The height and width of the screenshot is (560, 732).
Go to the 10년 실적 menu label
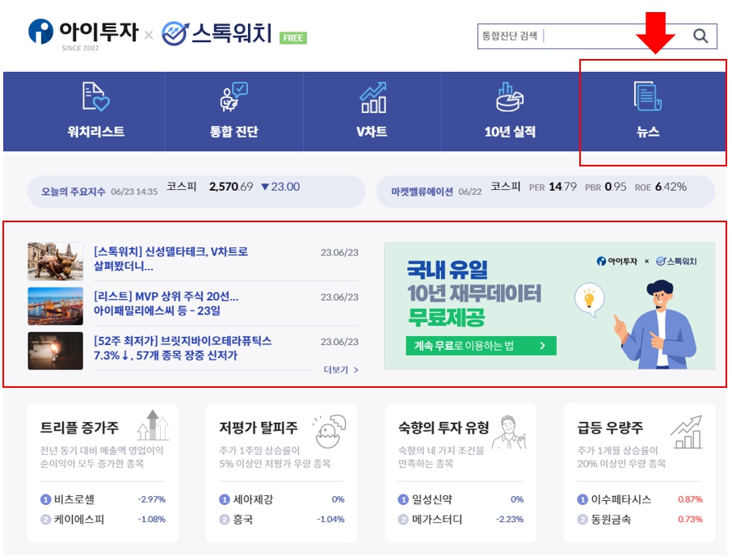coord(510,132)
